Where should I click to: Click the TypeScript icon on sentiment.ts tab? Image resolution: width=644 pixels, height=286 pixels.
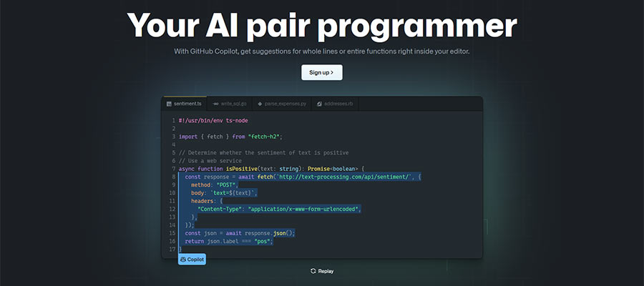(x=170, y=104)
